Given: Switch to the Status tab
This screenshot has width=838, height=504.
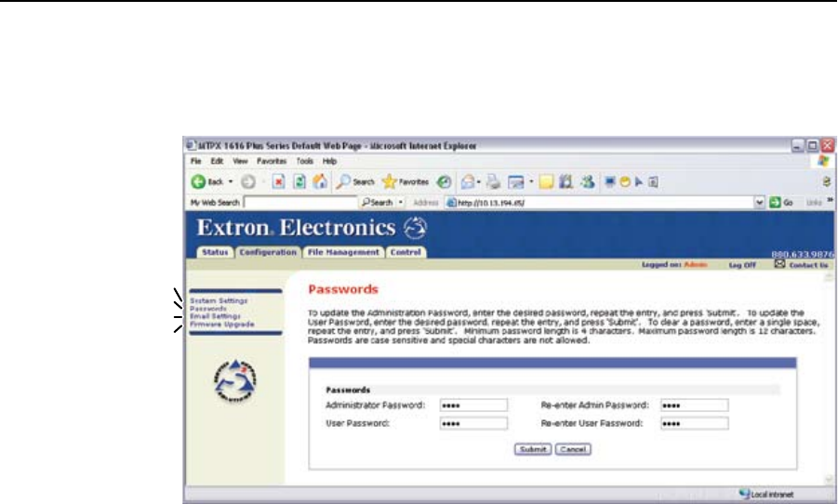Looking at the screenshot, I should click(215, 252).
